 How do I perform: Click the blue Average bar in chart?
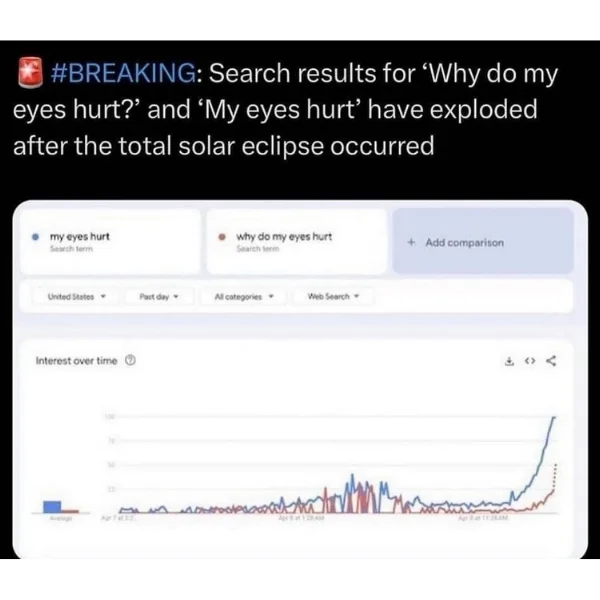tap(52, 507)
